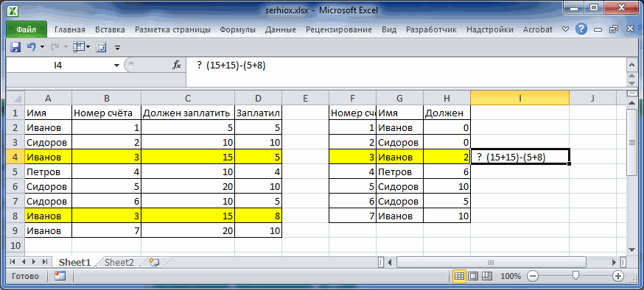Viewport: 644px width, 290px height.
Task: Select column I header
Action: (x=519, y=98)
